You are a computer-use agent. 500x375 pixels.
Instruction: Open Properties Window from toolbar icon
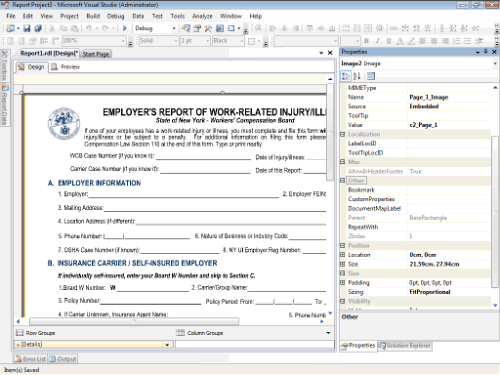197,28
